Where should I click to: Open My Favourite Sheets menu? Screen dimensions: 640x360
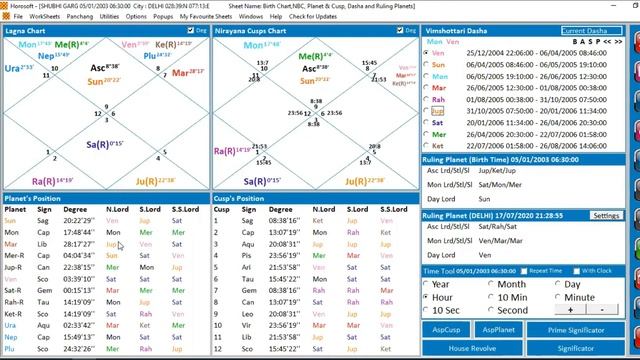pyautogui.click(x=206, y=16)
